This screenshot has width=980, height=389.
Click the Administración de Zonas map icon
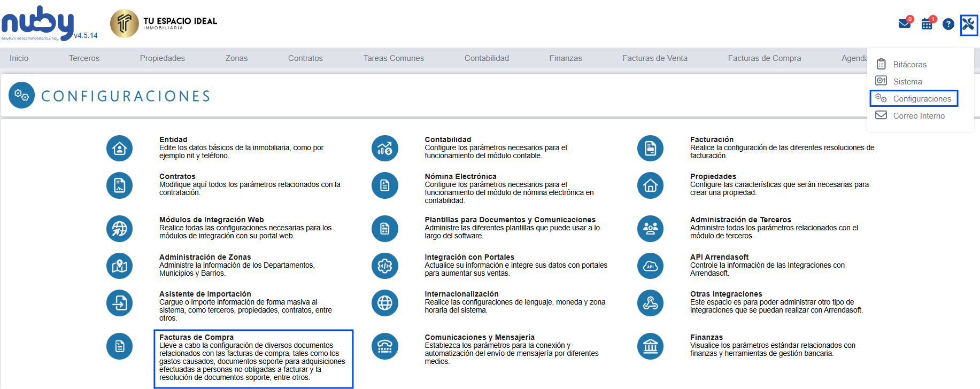click(x=119, y=266)
